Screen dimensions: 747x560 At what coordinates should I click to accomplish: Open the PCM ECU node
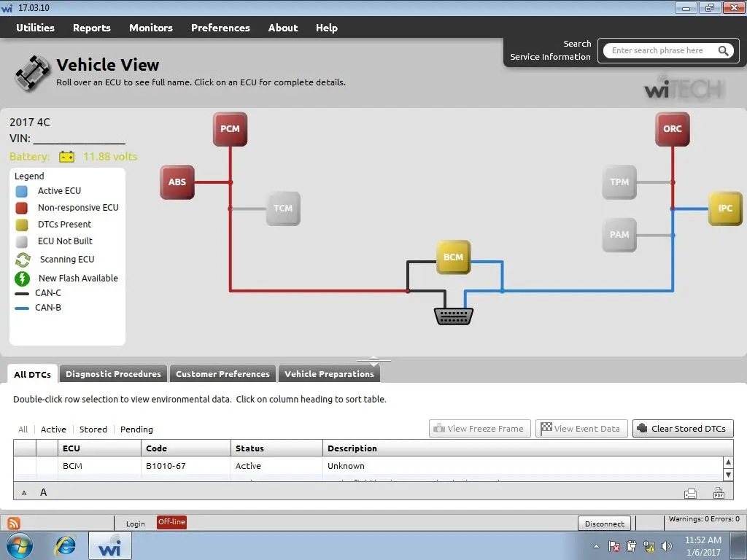click(230, 129)
